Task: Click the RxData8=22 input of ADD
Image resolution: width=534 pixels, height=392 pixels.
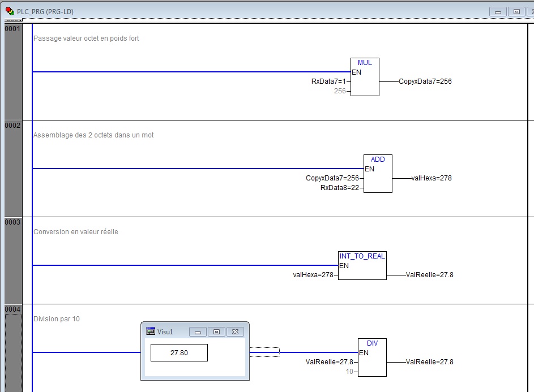Action: coord(340,187)
